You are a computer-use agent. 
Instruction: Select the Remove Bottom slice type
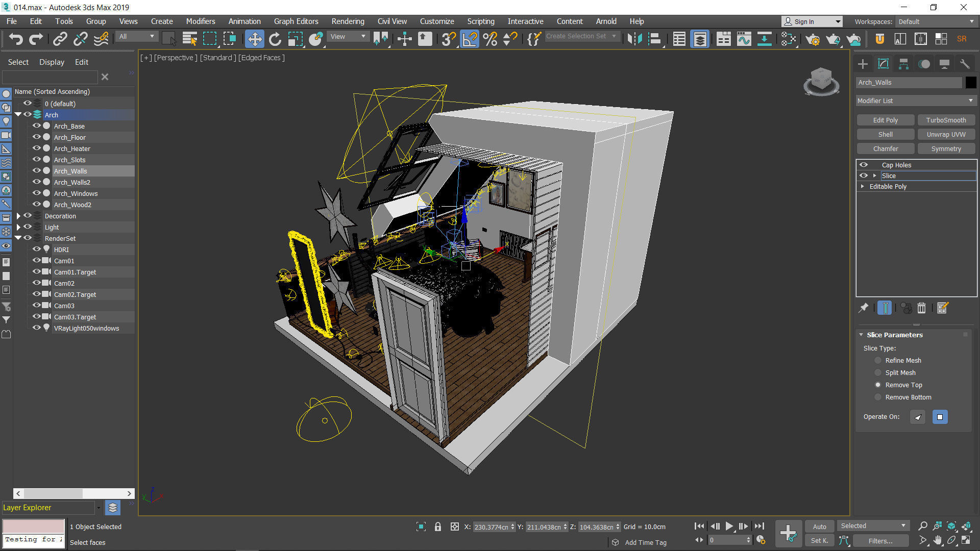coord(878,397)
